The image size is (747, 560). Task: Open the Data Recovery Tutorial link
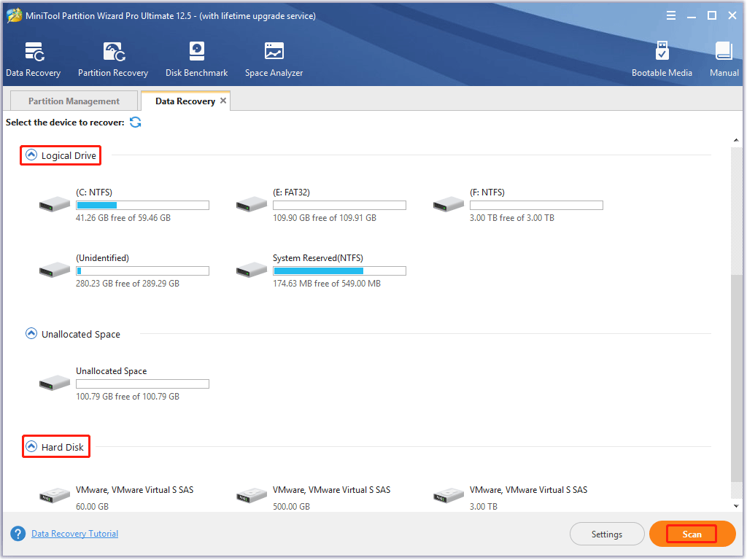point(75,534)
